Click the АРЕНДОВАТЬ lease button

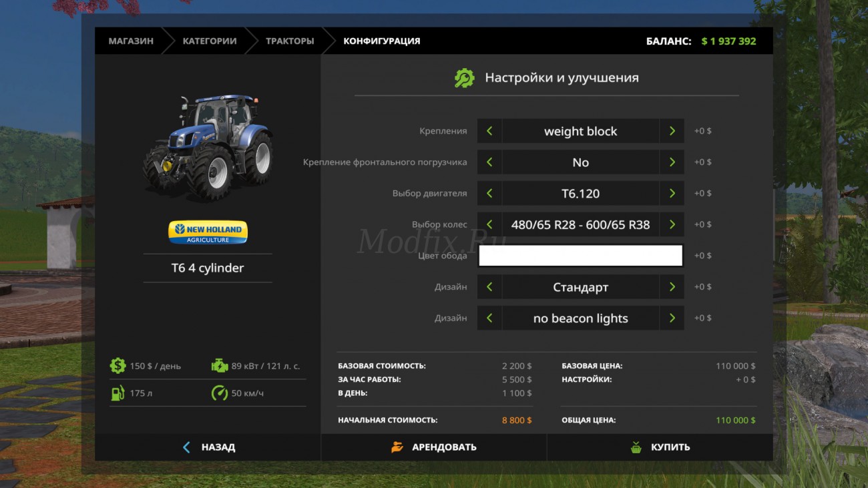[x=434, y=447]
